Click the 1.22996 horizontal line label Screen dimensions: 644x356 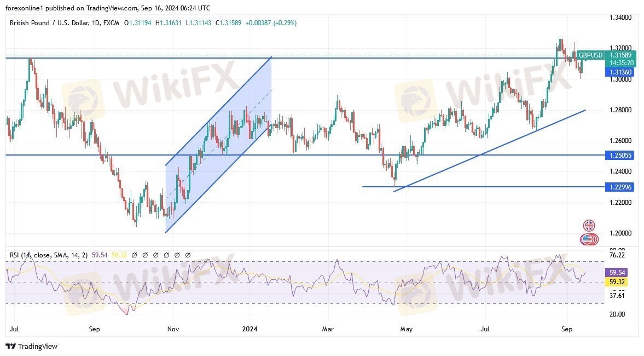point(619,187)
